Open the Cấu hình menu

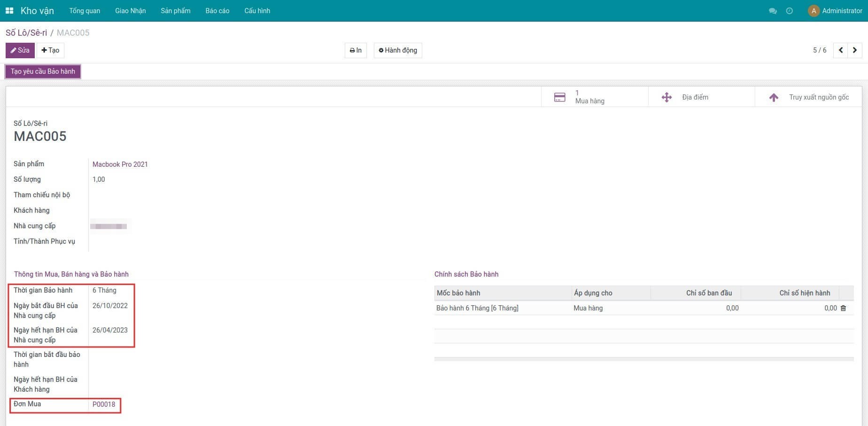point(257,11)
